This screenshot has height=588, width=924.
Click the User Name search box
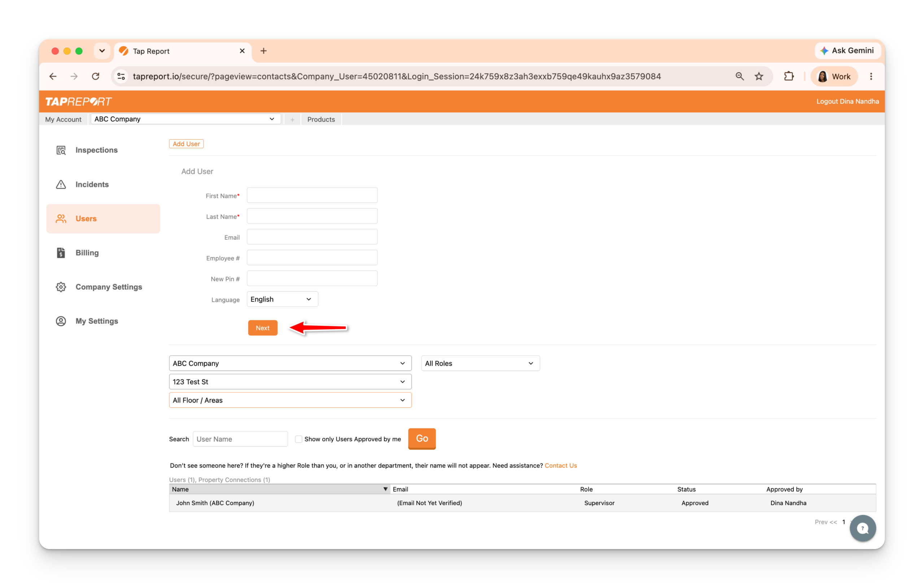click(x=240, y=439)
